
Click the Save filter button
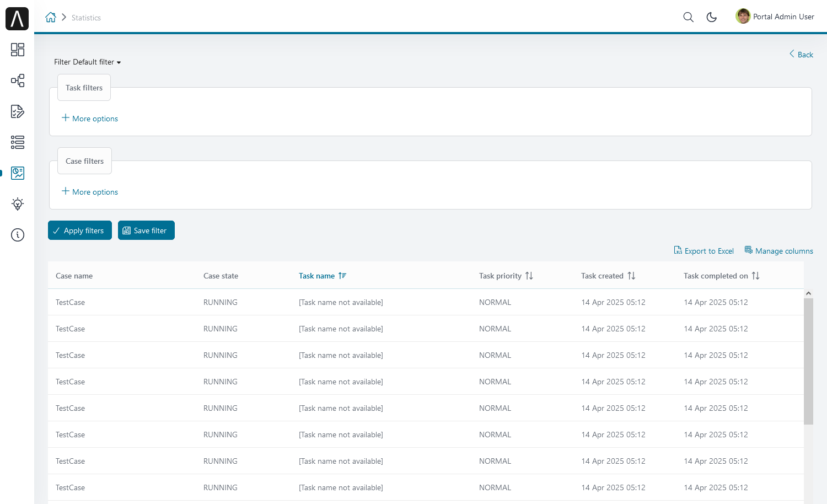(146, 230)
